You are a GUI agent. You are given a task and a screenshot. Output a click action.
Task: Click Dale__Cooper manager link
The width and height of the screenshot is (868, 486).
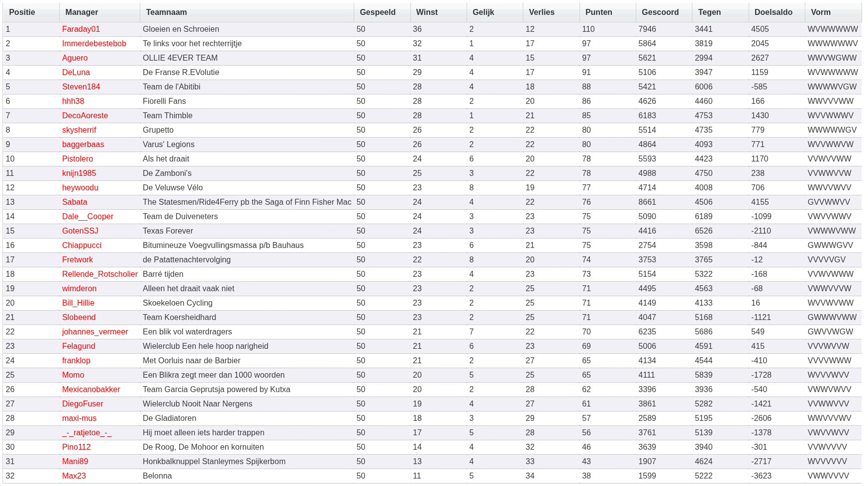[x=88, y=217]
